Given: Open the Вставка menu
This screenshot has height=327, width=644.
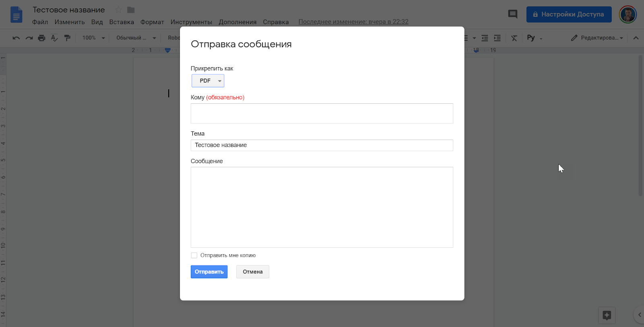Looking at the screenshot, I should [x=122, y=22].
